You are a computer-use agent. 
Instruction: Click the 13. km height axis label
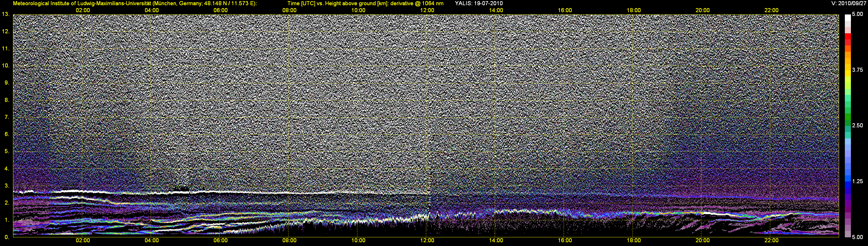(x=6, y=14)
